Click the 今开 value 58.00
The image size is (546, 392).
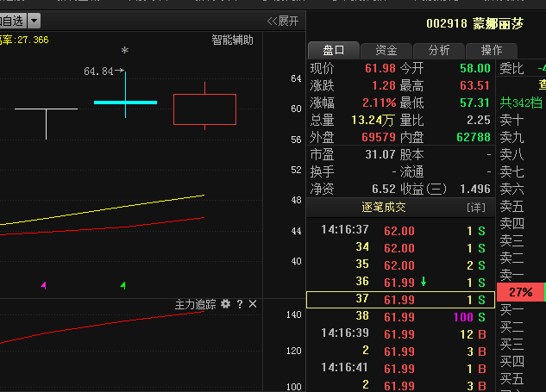pos(475,68)
